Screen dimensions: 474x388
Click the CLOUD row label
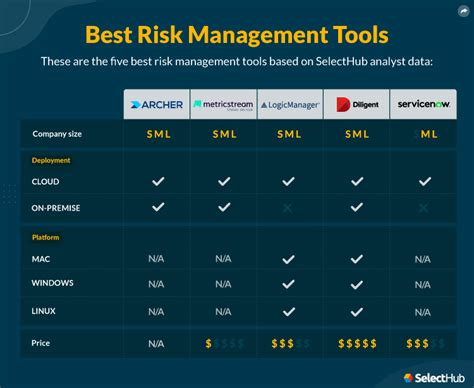pos(45,182)
